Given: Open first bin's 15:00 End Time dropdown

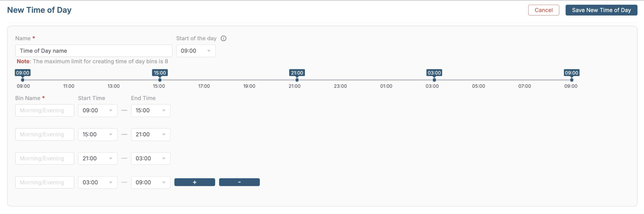Looking at the screenshot, I should pos(151,110).
